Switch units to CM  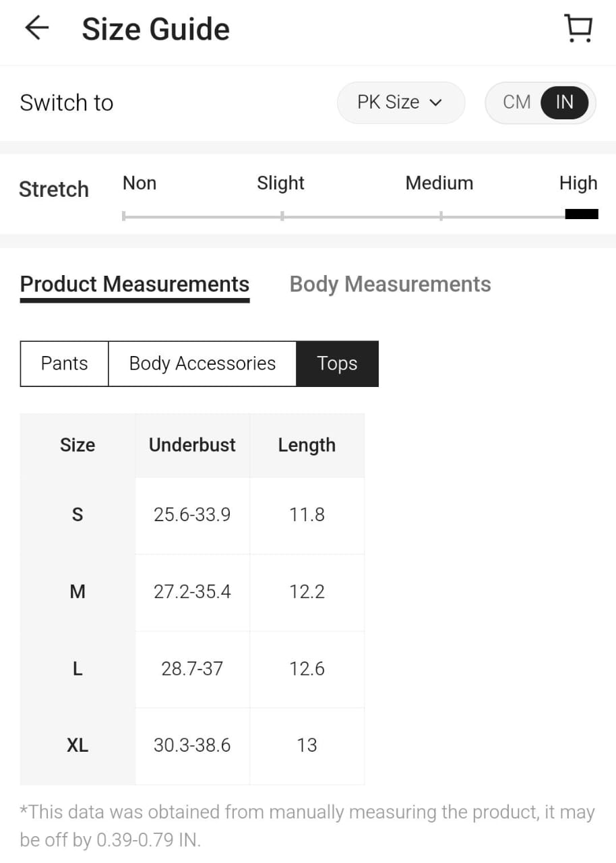tap(517, 102)
